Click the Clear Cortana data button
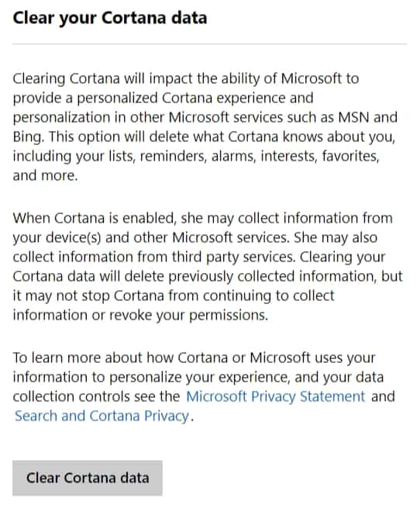This screenshot has width=420, height=508. click(x=88, y=478)
